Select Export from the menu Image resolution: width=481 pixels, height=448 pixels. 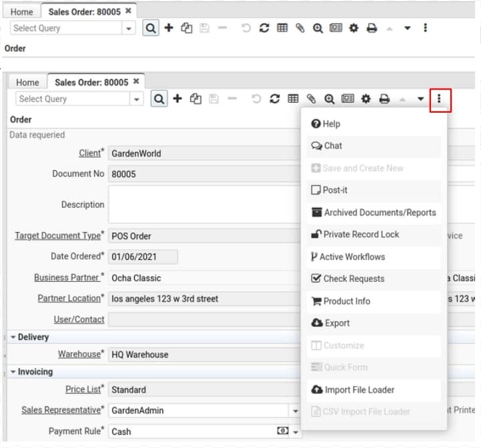pos(336,323)
